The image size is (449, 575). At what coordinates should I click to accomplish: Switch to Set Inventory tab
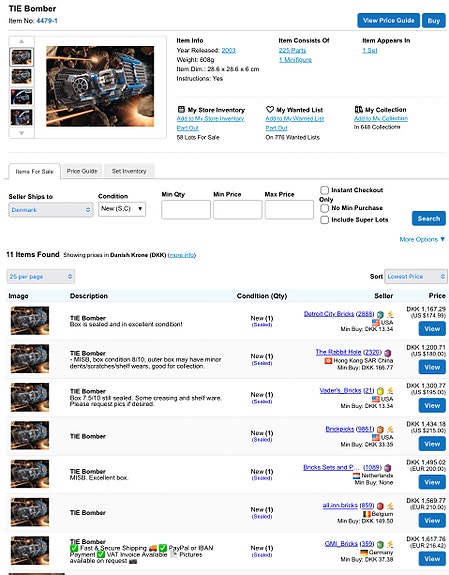click(129, 171)
